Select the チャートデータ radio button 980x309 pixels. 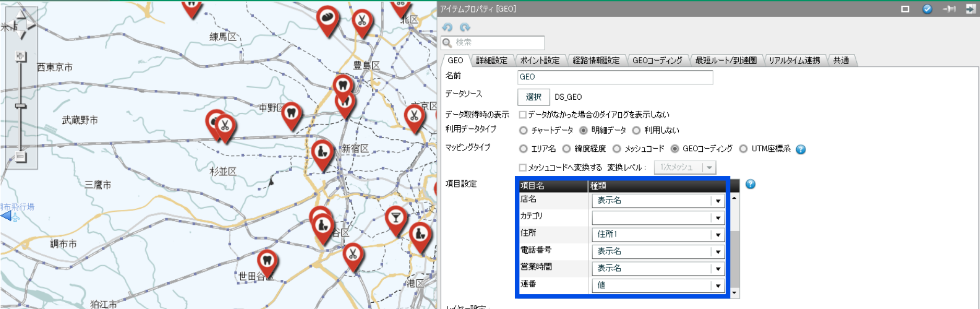[x=523, y=130]
